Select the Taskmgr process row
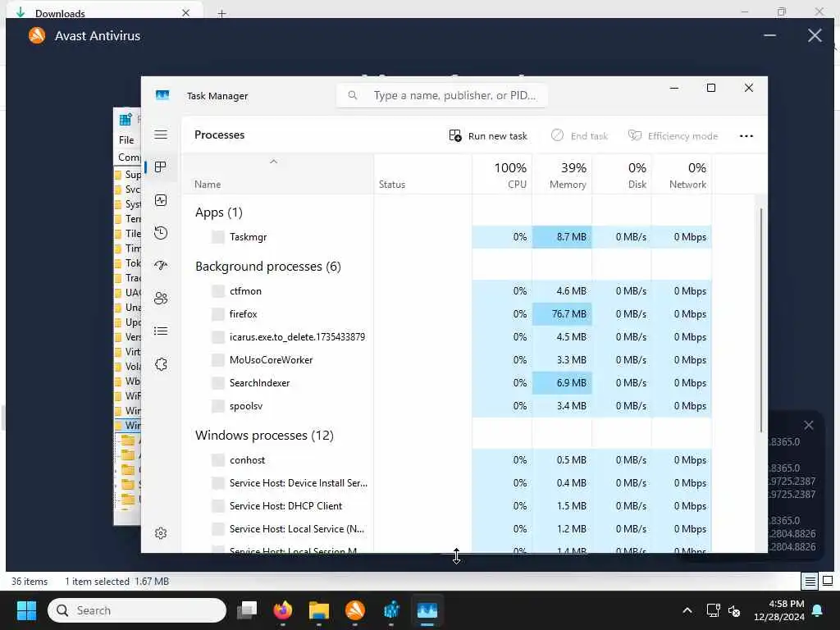The height and width of the screenshot is (630, 840). (447, 237)
